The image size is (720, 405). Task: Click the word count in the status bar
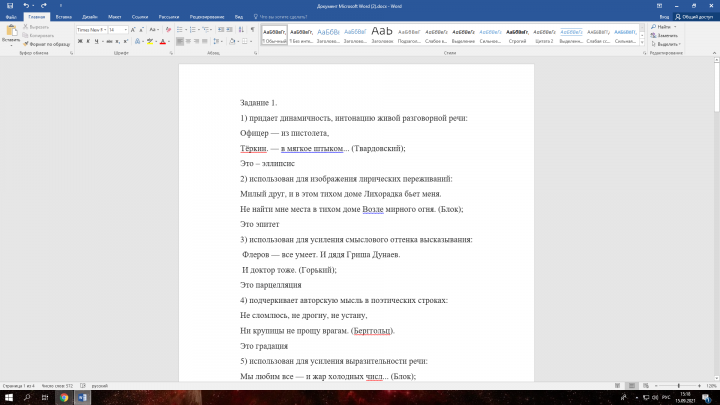tap(57, 386)
